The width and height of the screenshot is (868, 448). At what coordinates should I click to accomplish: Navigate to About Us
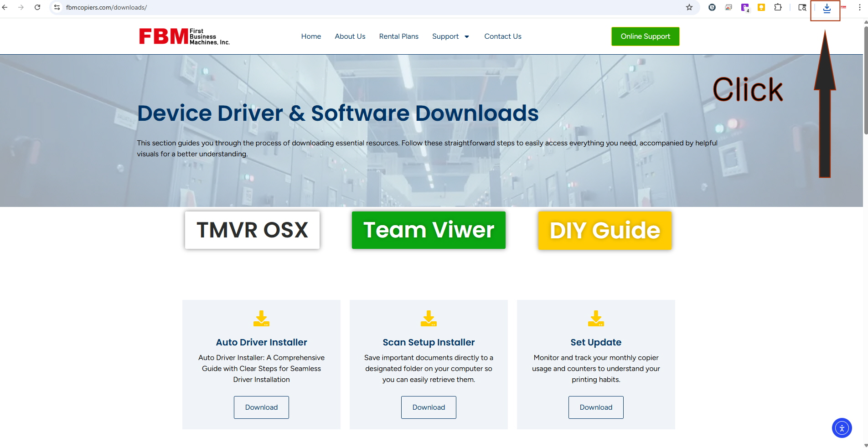tap(350, 36)
